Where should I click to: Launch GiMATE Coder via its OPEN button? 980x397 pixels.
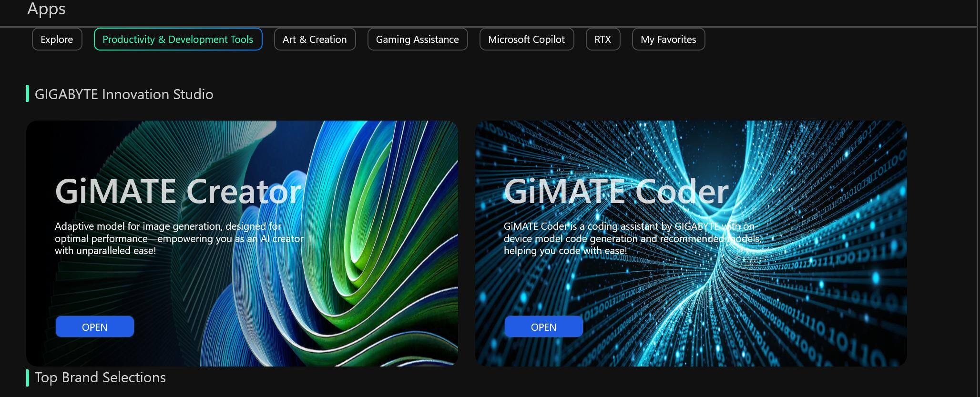543,326
